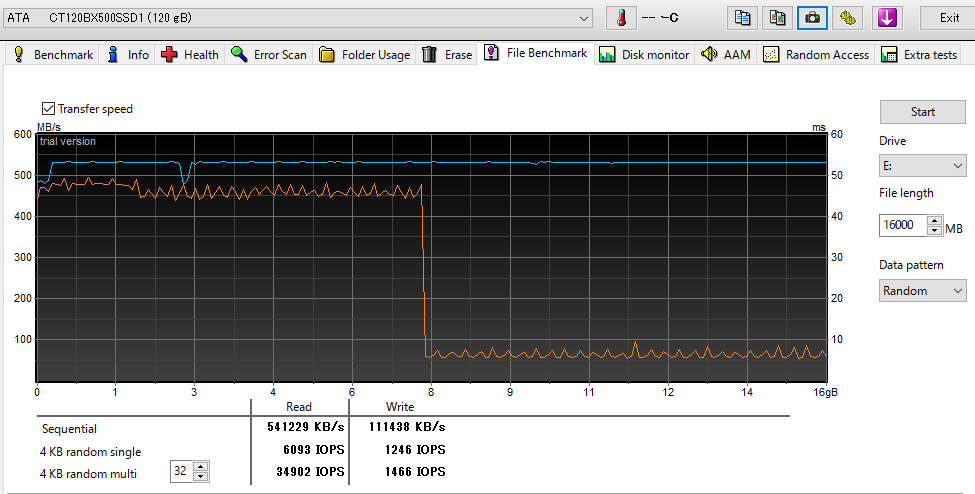Select the sequential write value 111438 KB/s
Viewport: 975px width, 494px height.
407,427
